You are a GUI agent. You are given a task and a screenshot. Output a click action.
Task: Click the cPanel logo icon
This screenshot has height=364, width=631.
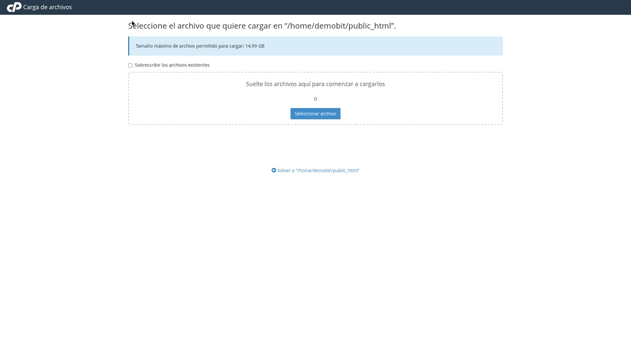click(14, 7)
